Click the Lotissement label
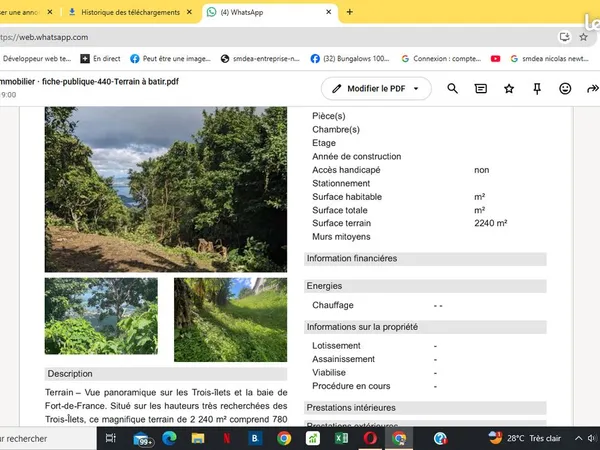Screen dimensions: 600x450 point(336,346)
